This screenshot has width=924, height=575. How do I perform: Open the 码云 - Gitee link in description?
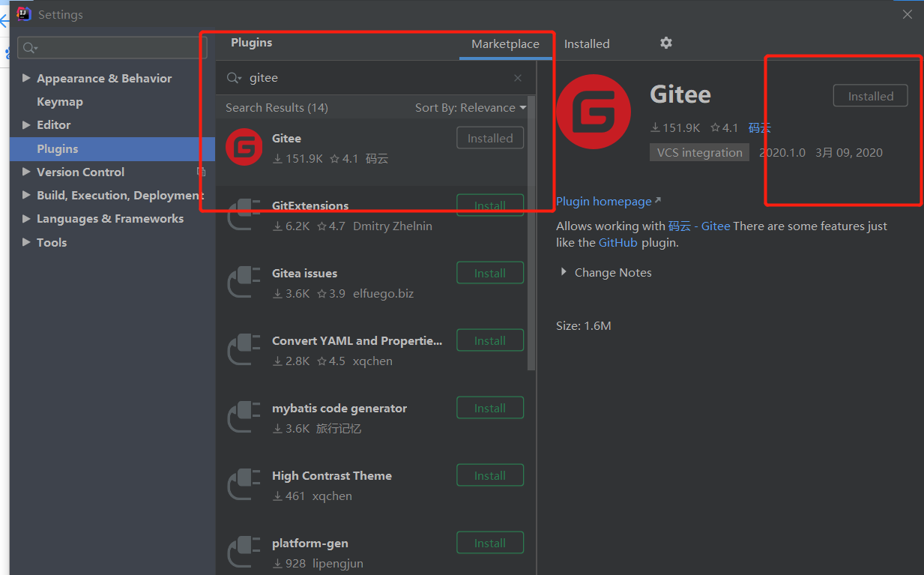699,226
